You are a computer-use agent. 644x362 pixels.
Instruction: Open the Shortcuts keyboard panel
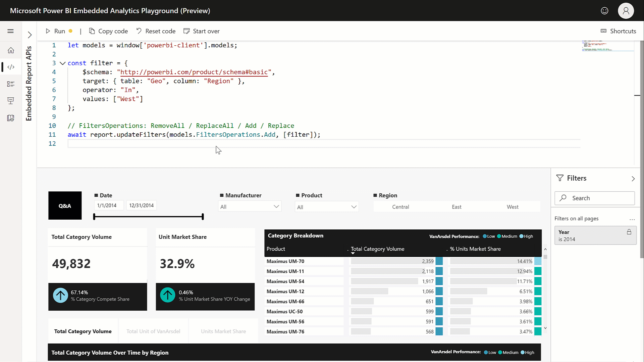click(618, 31)
